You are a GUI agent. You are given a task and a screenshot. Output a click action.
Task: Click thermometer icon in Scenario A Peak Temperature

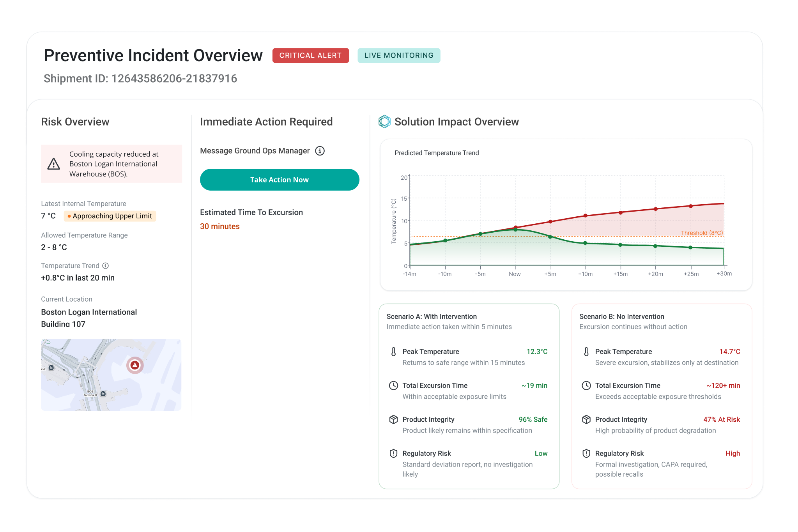pos(393,352)
